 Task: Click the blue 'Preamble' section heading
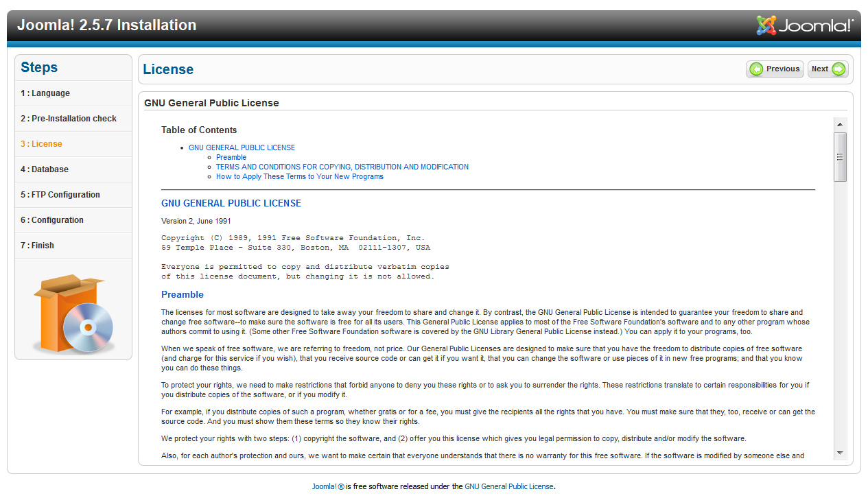click(183, 294)
